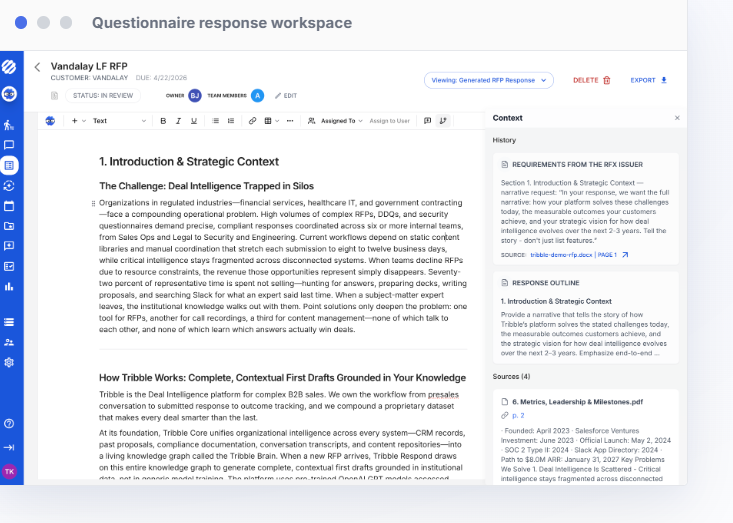Image resolution: width=733 pixels, height=523 pixels.
Task: Click the RESPONSE OUTLINE heading
Action: point(546,283)
